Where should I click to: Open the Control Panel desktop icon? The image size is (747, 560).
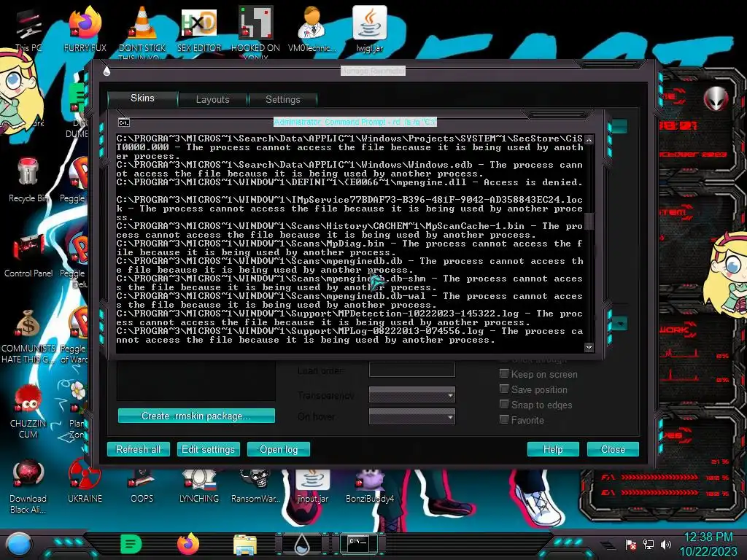pyautogui.click(x=28, y=254)
